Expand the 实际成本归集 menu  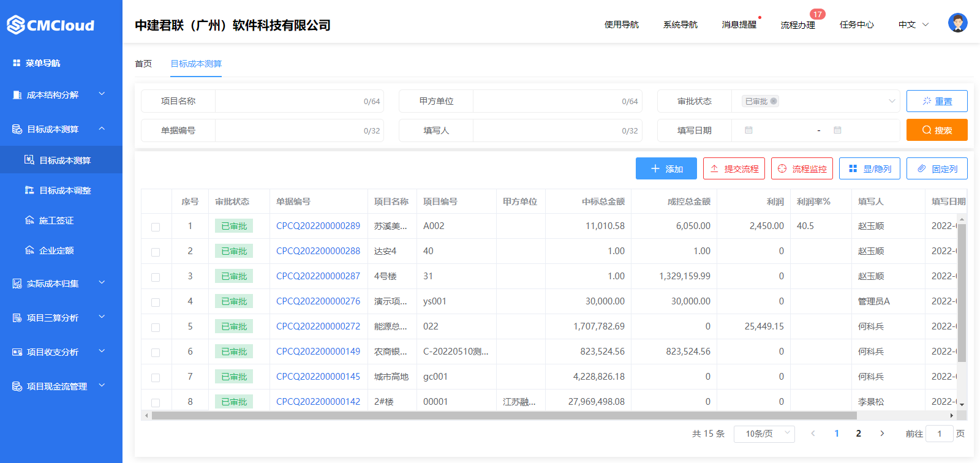point(102,282)
